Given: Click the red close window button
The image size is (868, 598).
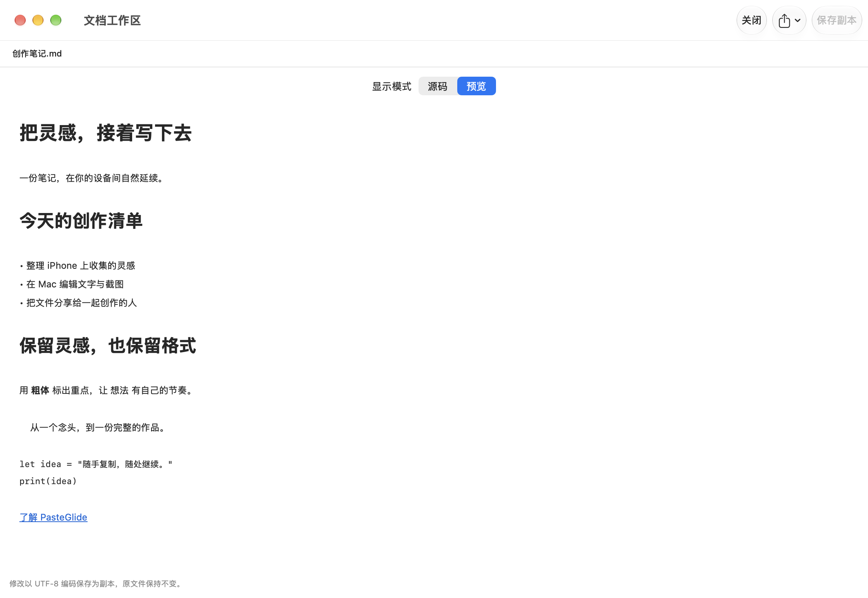Looking at the screenshot, I should (x=20, y=20).
